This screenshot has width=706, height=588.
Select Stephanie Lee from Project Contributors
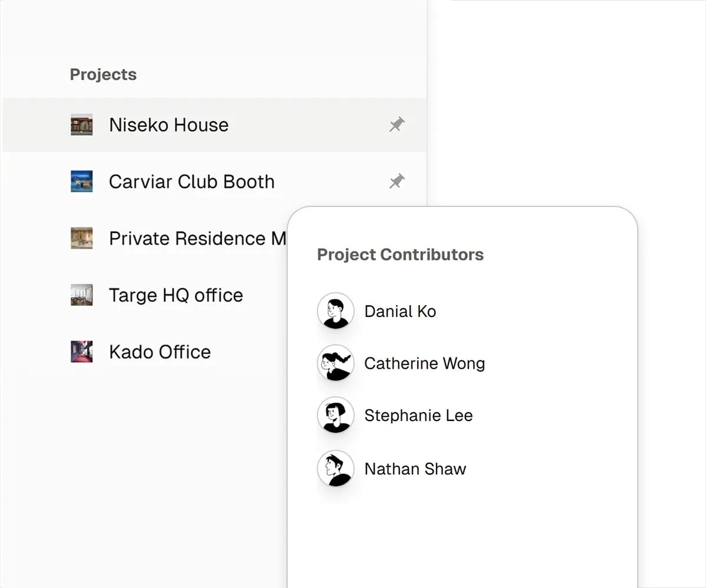tap(418, 415)
